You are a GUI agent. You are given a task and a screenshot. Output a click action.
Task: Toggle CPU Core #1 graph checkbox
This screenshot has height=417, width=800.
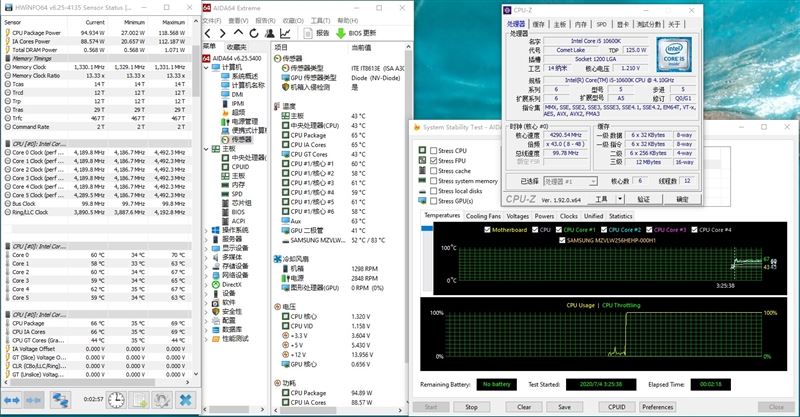click(559, 230)
